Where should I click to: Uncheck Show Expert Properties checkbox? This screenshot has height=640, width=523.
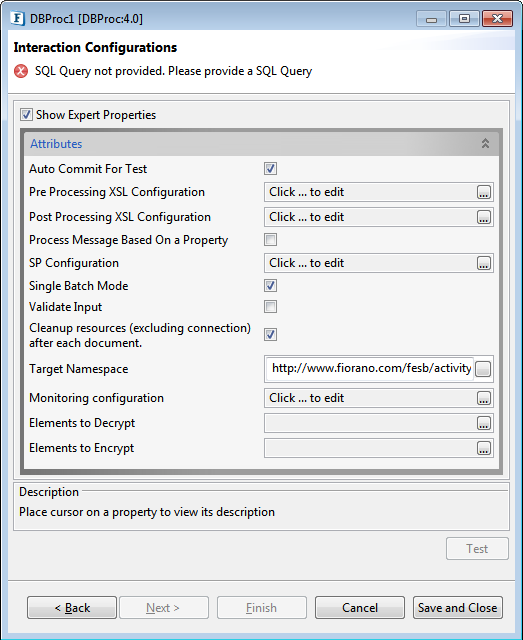tap(26, 115)
